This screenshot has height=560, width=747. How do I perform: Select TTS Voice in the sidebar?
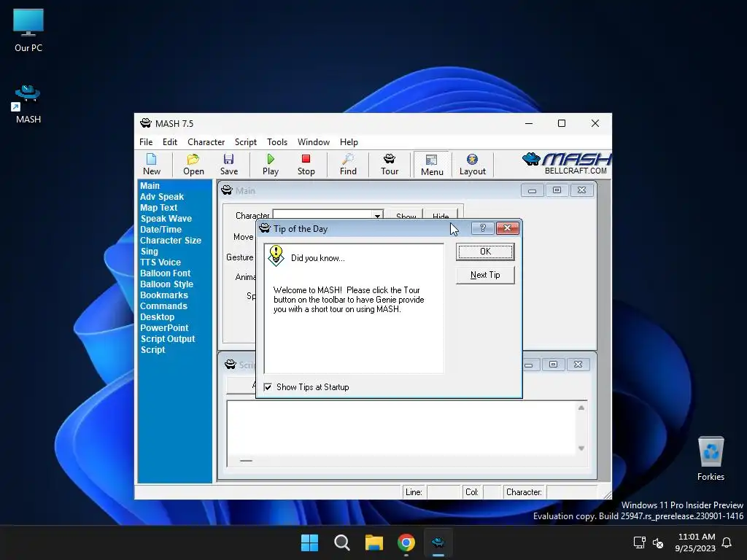click(x=160, y=262)
